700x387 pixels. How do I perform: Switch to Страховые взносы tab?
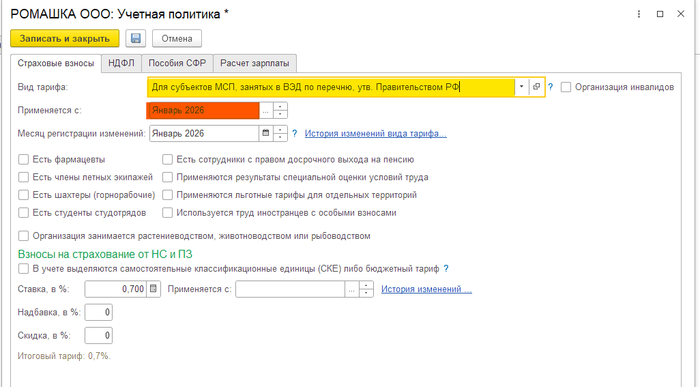click(x=56, y=63)
